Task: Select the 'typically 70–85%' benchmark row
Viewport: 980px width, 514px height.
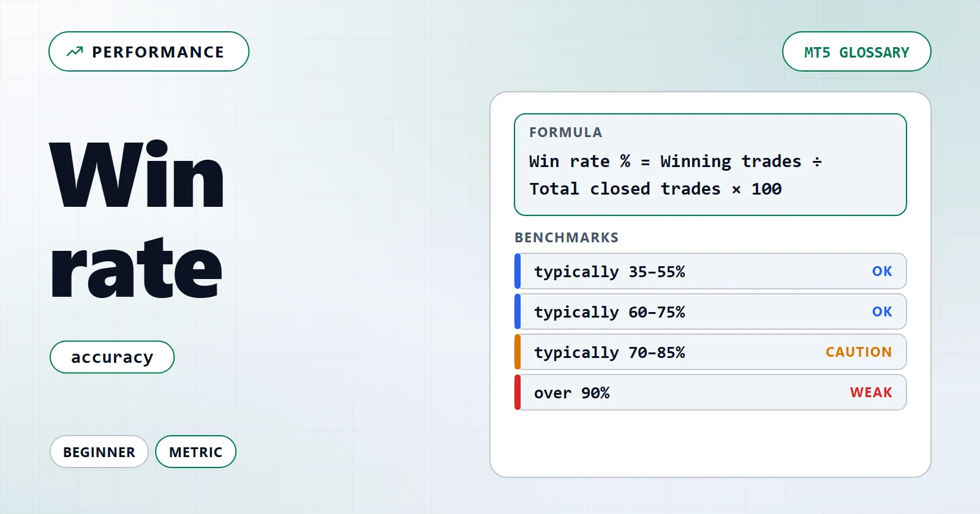Action: [710, 352]
